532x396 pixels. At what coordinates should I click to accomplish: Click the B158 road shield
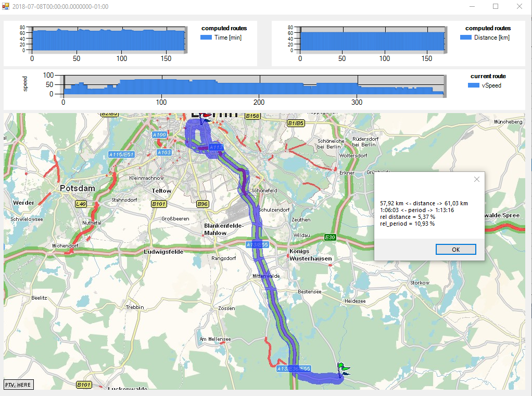coord(252,116)
